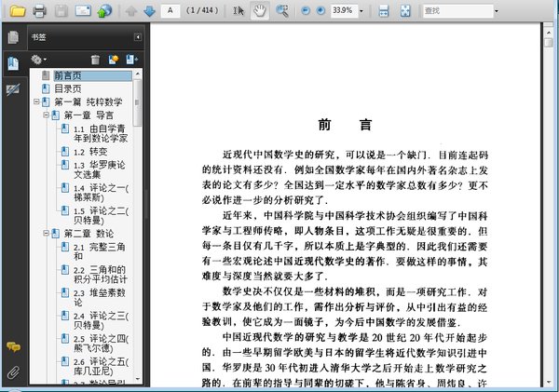Open bookmark 2.4 评论之三(贝特曼)
The height and width of the screenshot is (392, 559).
pos(102,320)
